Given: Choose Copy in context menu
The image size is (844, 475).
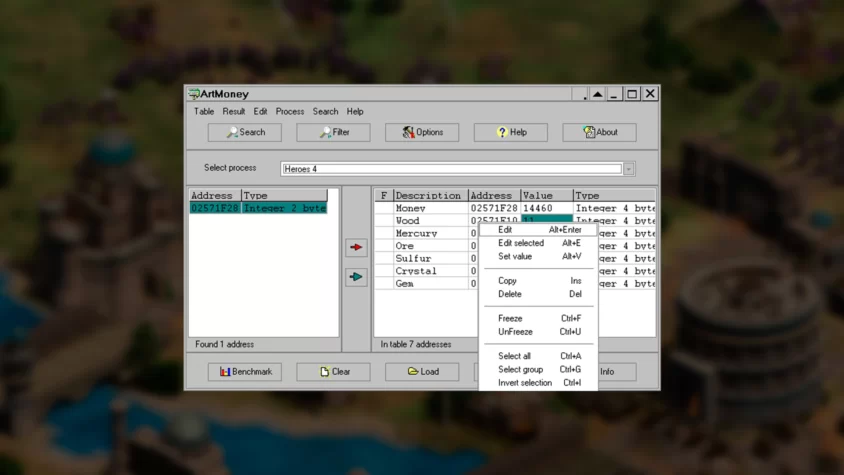Looking at the screenshot, I should coord(538,281).
